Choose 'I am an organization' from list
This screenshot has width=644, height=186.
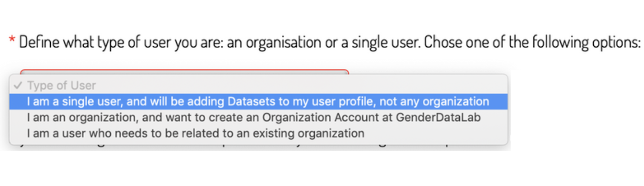pos(254,118)
